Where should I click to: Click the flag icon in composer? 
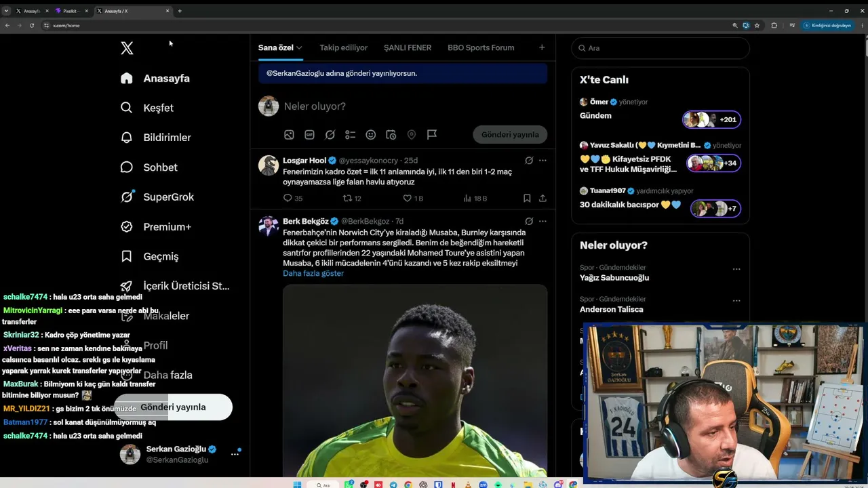[x=432, y=135]
